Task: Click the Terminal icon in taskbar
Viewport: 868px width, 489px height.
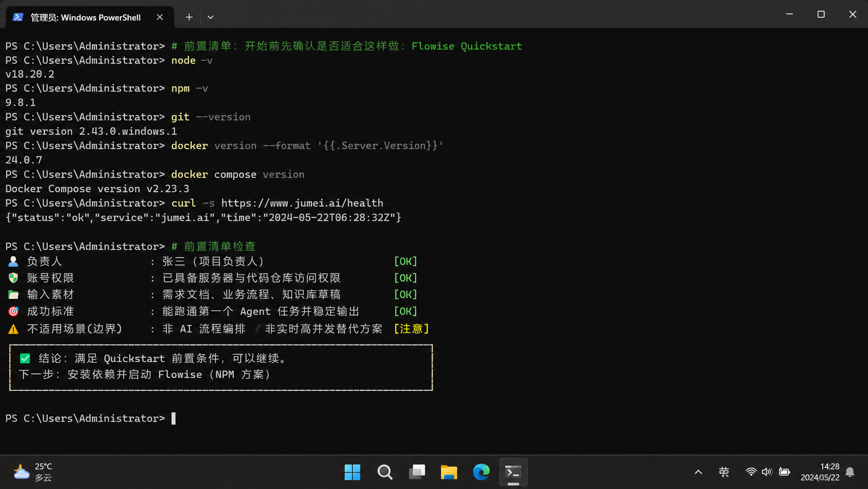Action: point(513,472)
